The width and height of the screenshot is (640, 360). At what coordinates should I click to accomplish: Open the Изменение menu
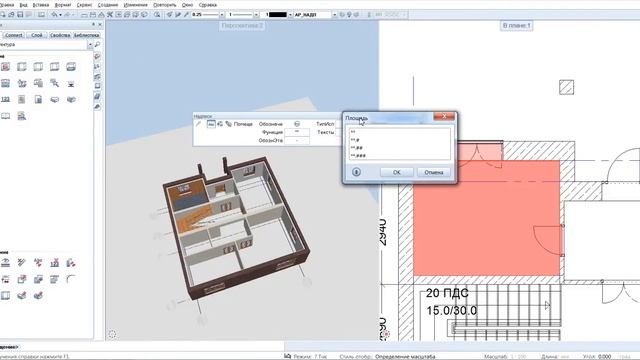[x=136, y=5]
